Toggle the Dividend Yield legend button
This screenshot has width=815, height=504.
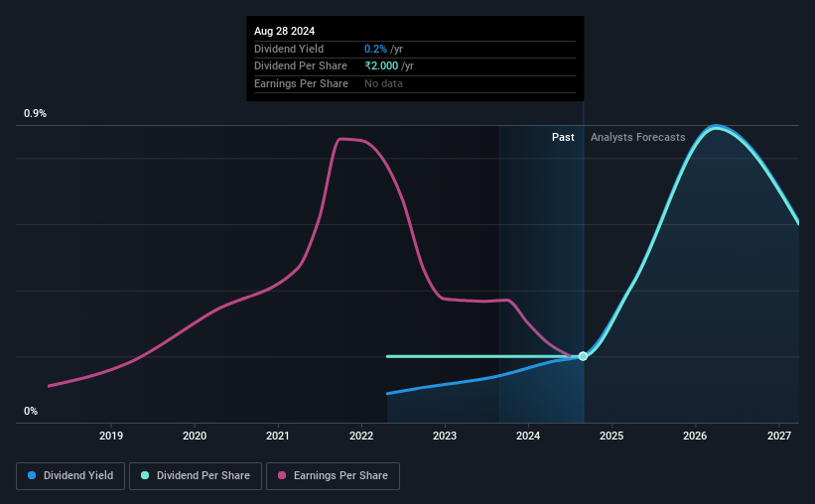pyautogui.click(x=70, y=476)
